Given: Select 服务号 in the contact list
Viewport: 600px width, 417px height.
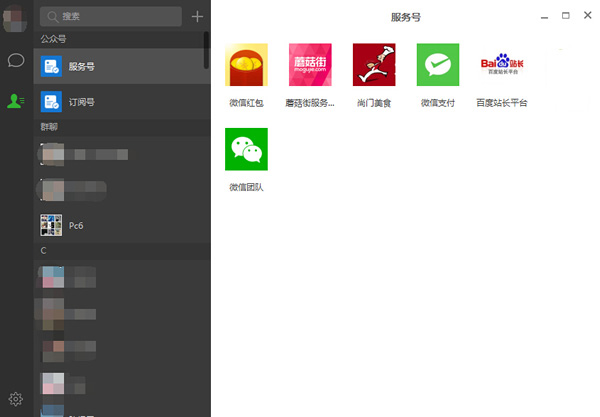Looking at the screenshot, I should (x=120, y=66).
